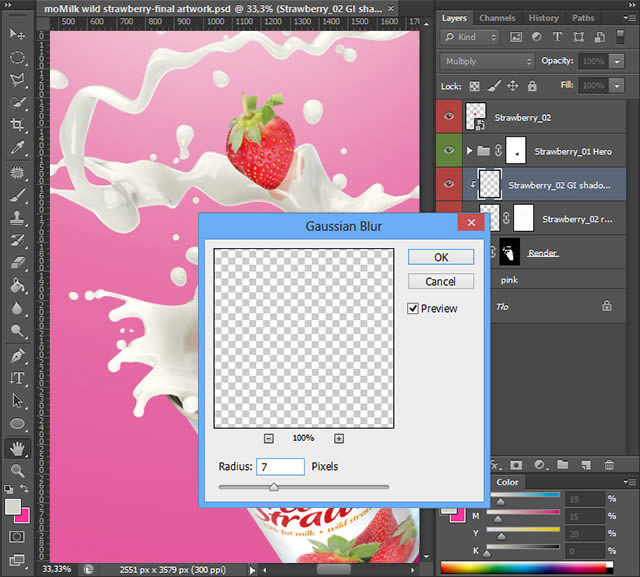The width and height of the screenshot is (640, 577).
Task: Create a new layer icon
Action: pos(586,465)
